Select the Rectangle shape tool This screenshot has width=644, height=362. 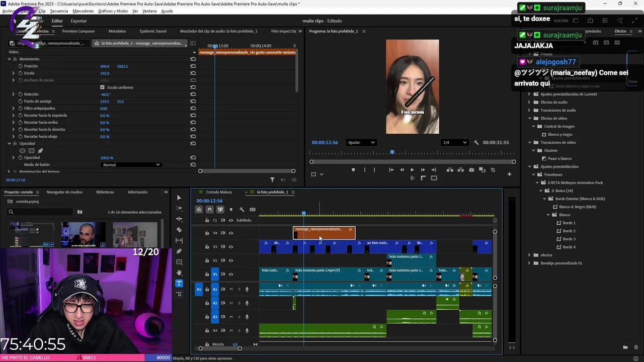[179, 262]
